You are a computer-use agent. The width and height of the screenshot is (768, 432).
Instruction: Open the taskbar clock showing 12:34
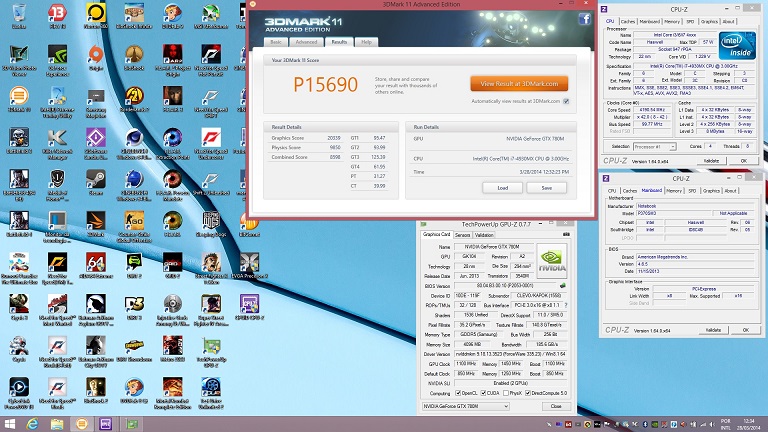pyautogui.click(x=749, y=424)
